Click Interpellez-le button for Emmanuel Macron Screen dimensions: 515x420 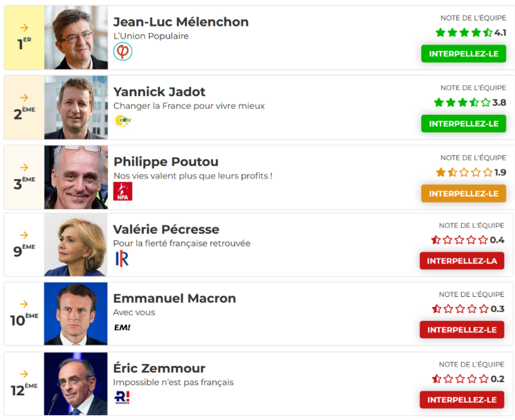[462, 330]
